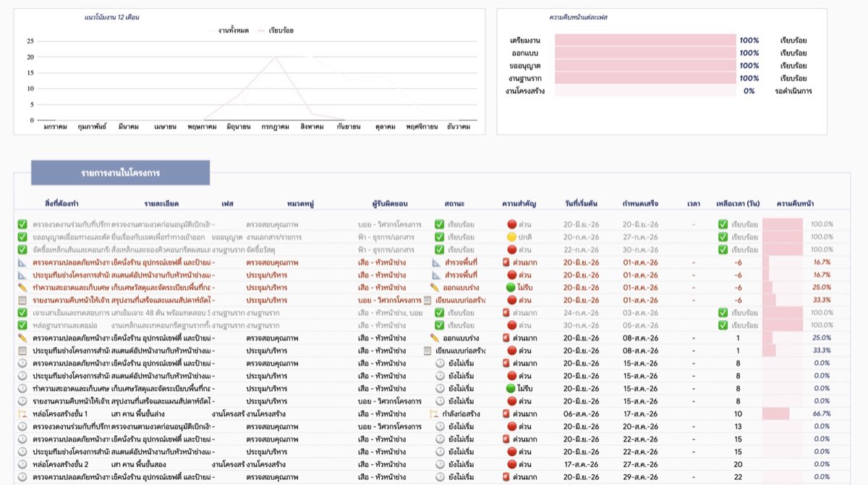Select the รายการงานในโครงการ header button

(x=120, y=173)
